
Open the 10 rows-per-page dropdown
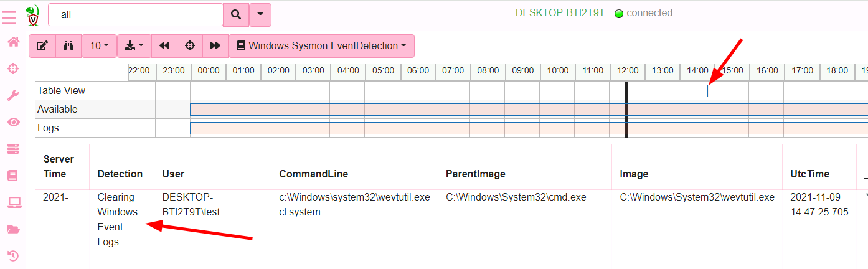pos(100,46)
